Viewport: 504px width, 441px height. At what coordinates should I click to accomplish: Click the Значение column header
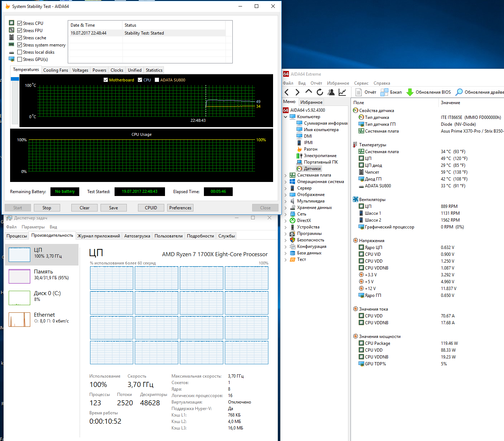click(x=471, y=103)
